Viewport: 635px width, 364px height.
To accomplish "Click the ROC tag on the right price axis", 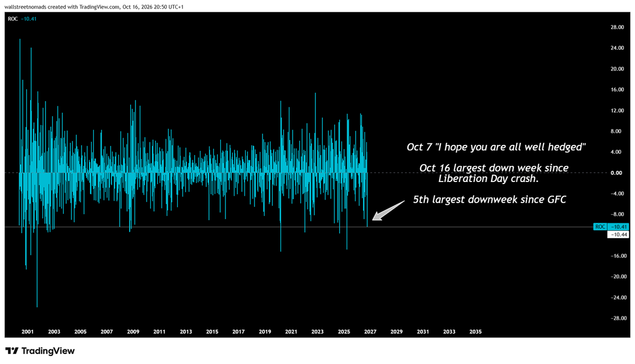I will click(600, 226).
